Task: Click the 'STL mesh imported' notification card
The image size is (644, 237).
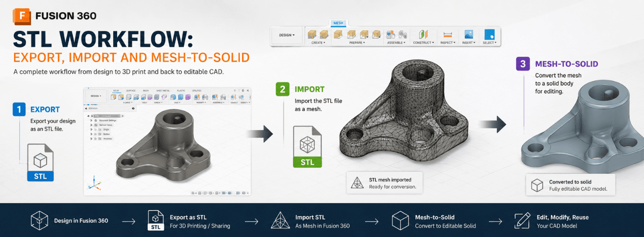Action: [x=385, y=183]
